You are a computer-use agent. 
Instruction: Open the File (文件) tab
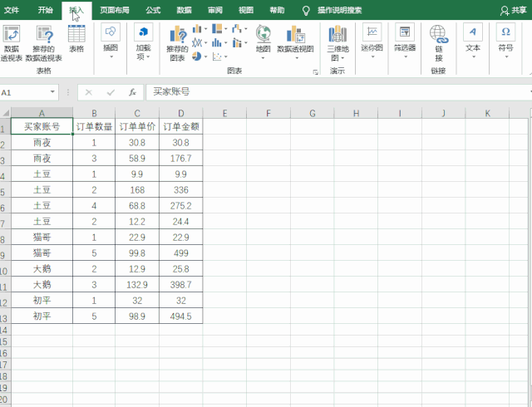[x=12, y=10]
